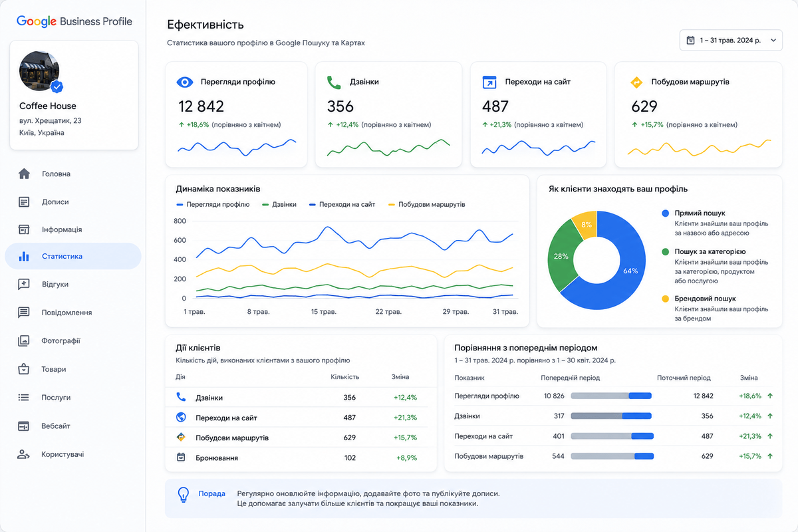This screenshot has height=532, width=798.
Task: Click the 10 826 previous period value
Action: 554,396
